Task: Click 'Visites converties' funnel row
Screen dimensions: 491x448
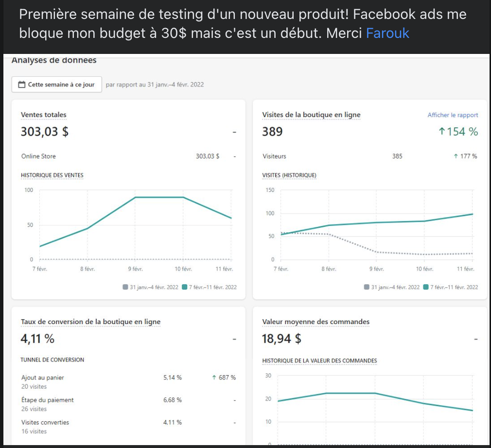Action: click(x=45, y=422)
